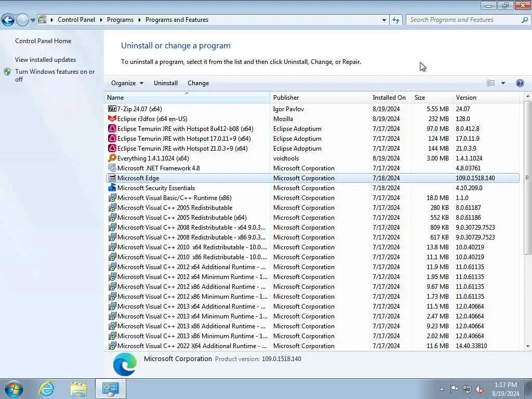Expand the address bar history dropdown

[x=384, y=20]
